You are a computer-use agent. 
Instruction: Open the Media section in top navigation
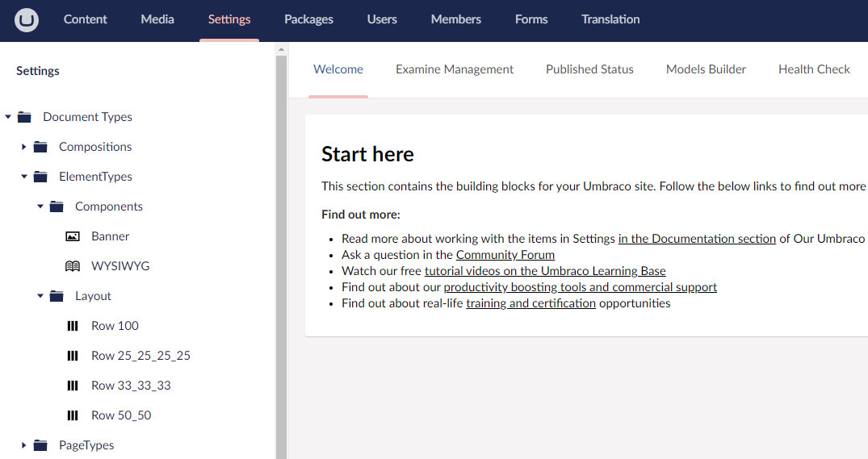[x=157, y=19]
